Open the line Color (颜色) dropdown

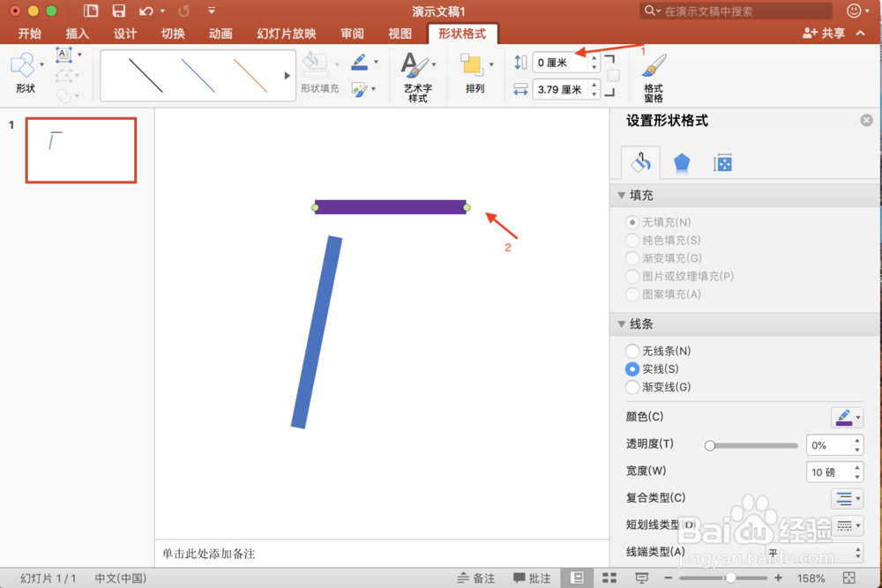coord(847,417)
